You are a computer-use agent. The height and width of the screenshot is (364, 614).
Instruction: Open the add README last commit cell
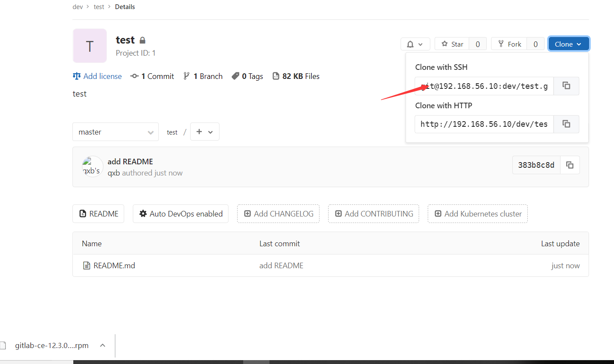pos(282,266)
